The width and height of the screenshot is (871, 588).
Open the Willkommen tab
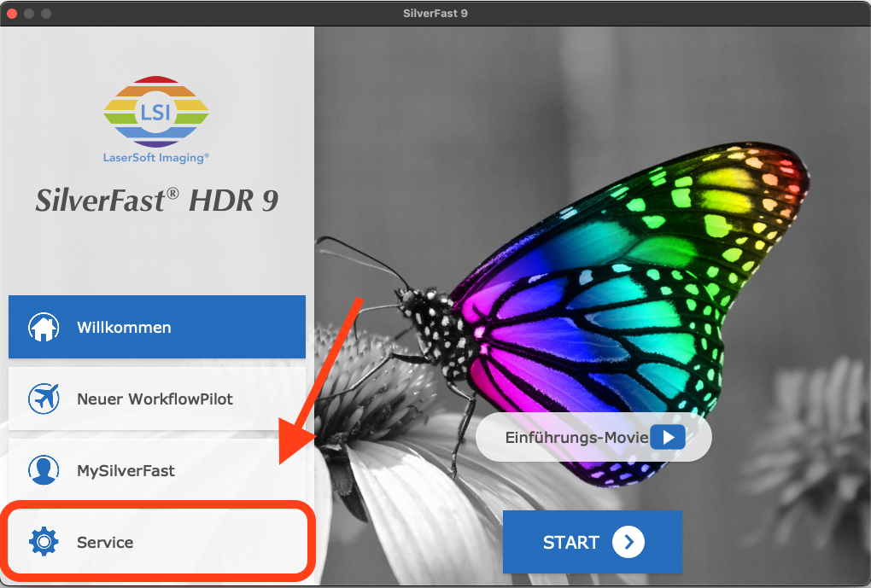pyautogui.click(x=156, y=327)
